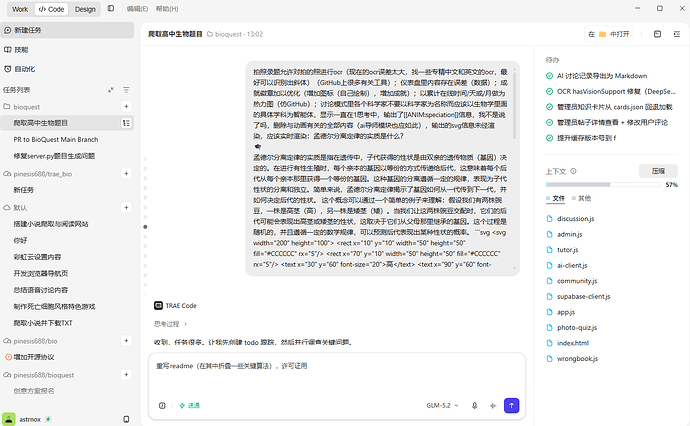Add a task to bioquest with its plus icon
The width and height of the screenshot is (690, 426).
click(126, 106)
